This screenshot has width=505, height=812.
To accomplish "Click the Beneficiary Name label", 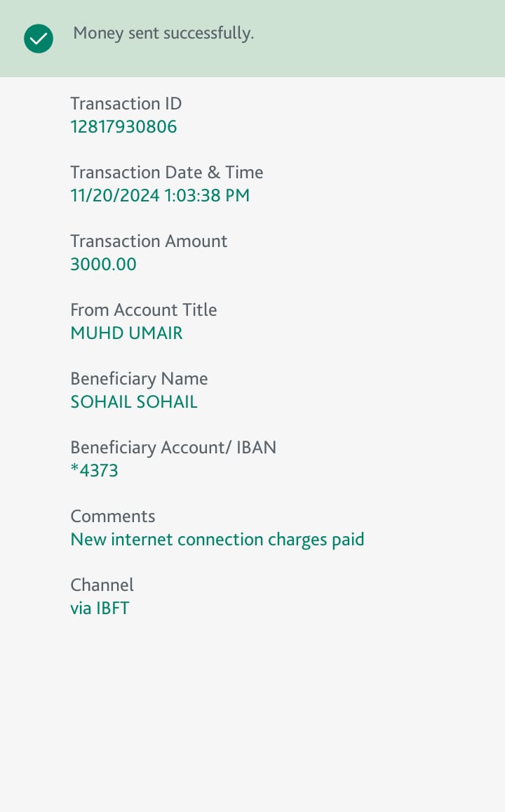I will point(139,379).
